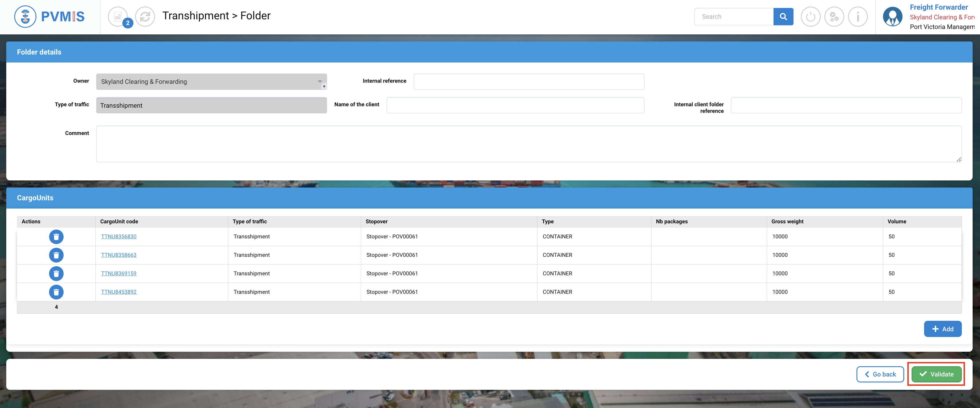Click into the Comment text area

[x=528, y=143]
